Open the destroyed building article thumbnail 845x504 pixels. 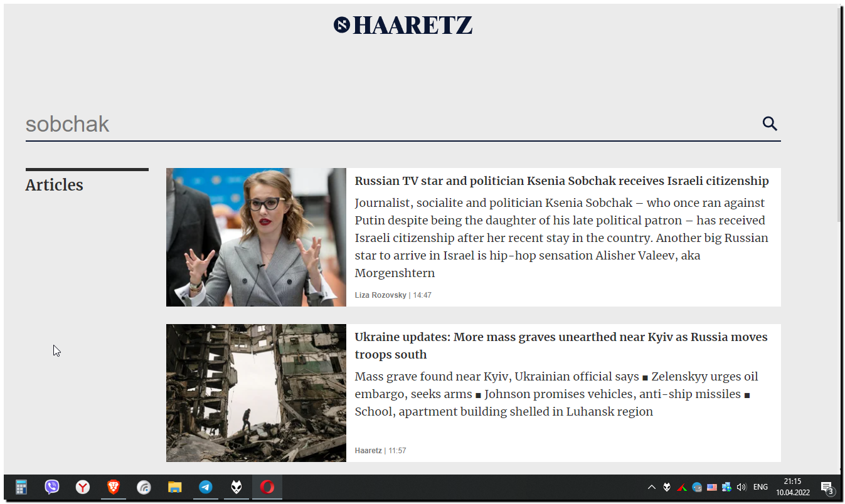click(x=256, y=393)
